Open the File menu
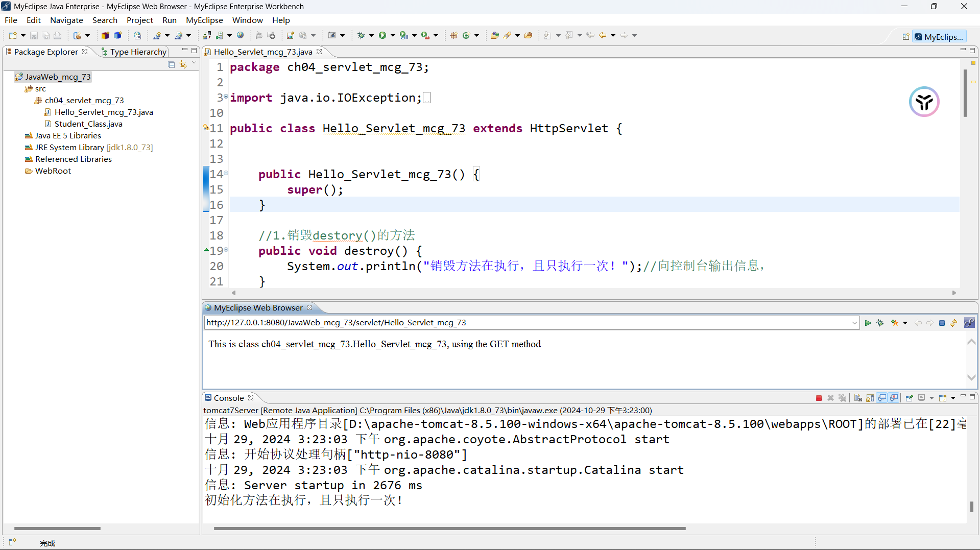The width and height of the screenshot is (980, 550). point(11,20)
